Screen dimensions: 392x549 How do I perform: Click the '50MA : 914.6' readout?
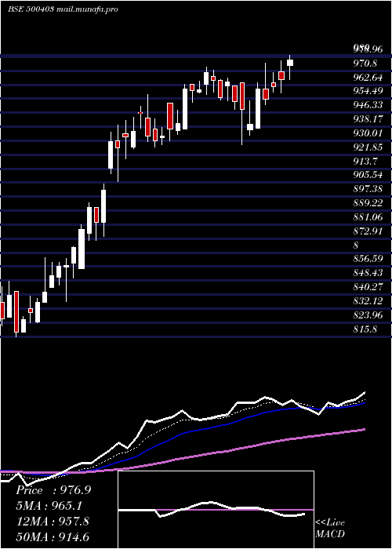click(x=53, y=536)
